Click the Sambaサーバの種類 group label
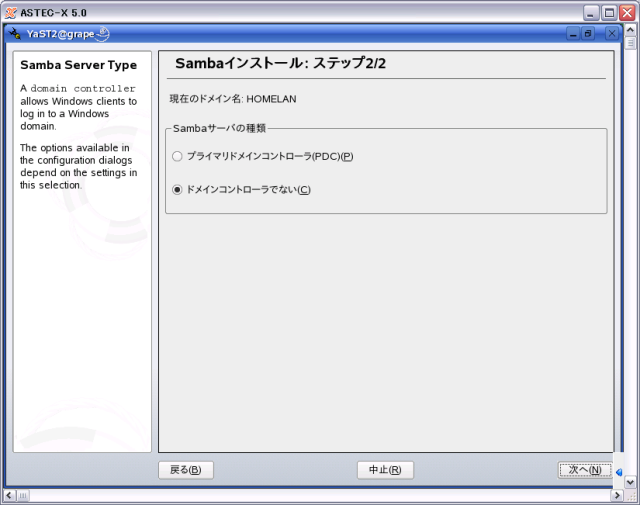This screenshot has height=505, width=640. point(219,128)
